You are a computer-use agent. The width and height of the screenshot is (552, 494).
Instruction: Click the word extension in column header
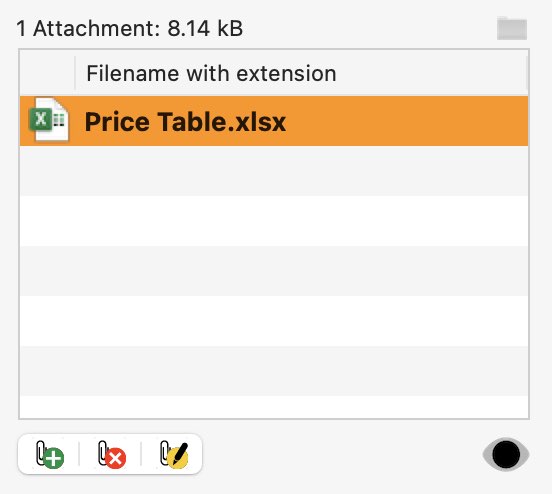[x=286, y=73]
